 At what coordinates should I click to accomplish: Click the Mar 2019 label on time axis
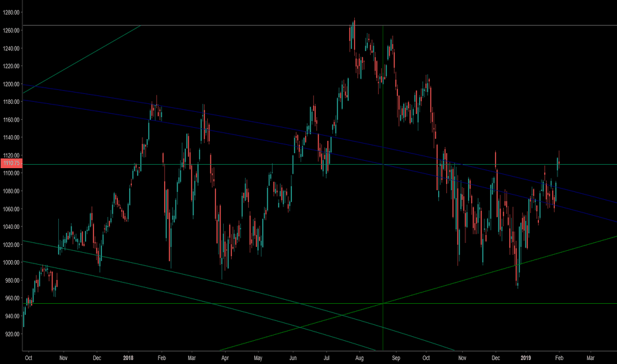[591, 358]
